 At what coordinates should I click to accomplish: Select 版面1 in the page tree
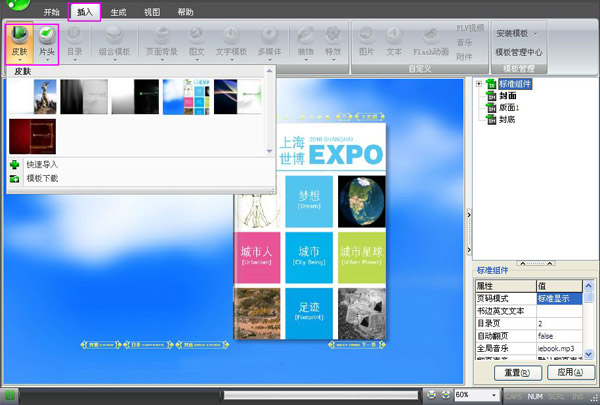tap(509, 108)
